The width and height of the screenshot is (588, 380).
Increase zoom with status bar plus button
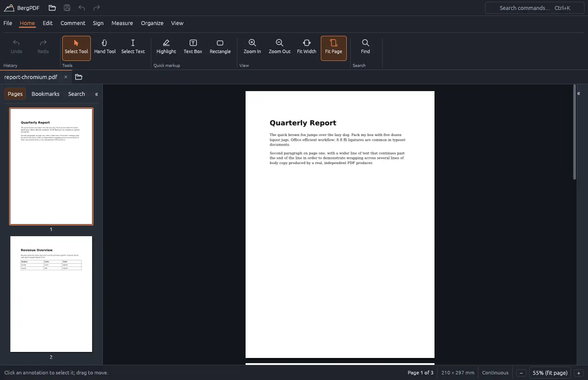pos(578,373)
